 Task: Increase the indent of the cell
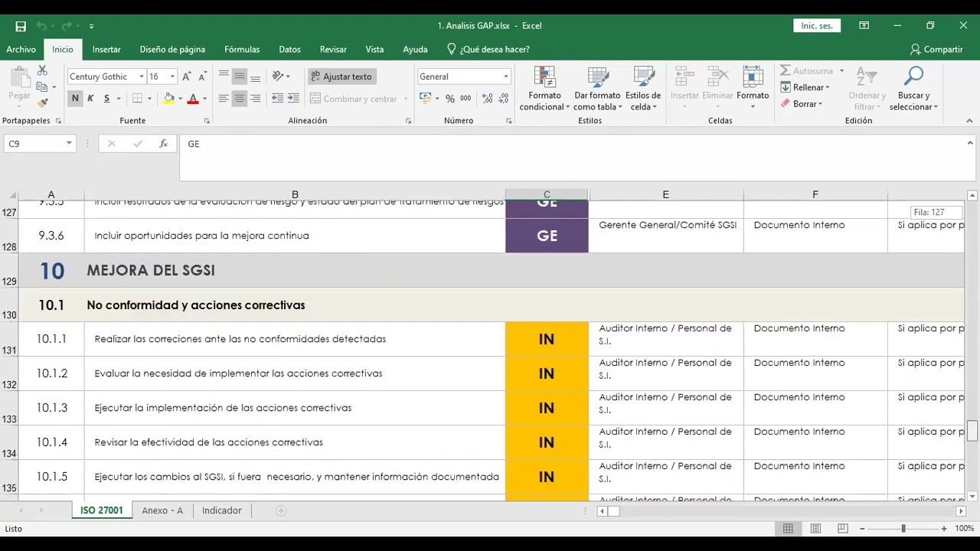[293, 99]
